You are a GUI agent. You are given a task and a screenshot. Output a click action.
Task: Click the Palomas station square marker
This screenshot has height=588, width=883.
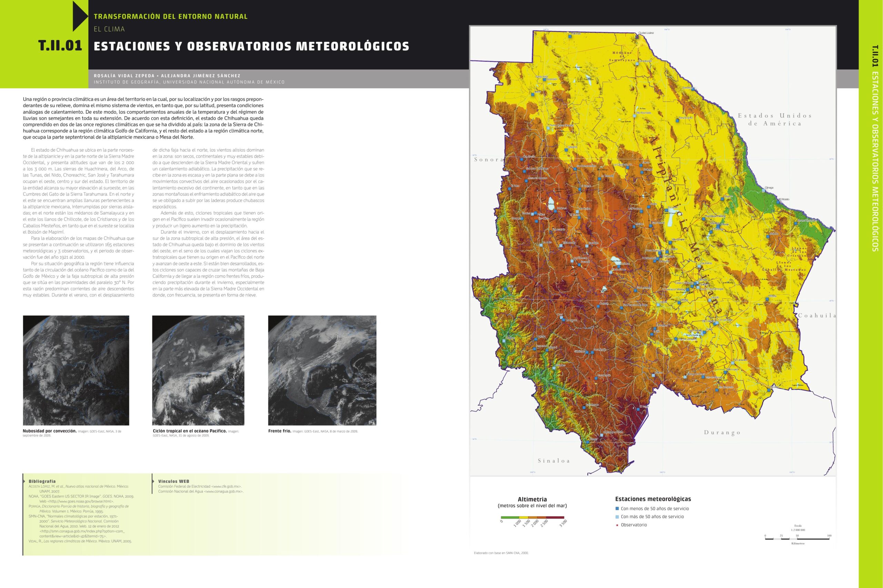point(570,37)
